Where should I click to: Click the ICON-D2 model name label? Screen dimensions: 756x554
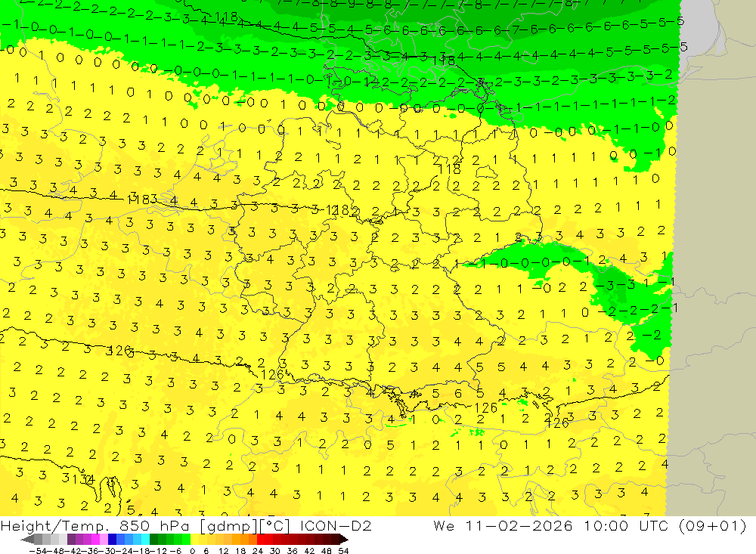point(336,525)
